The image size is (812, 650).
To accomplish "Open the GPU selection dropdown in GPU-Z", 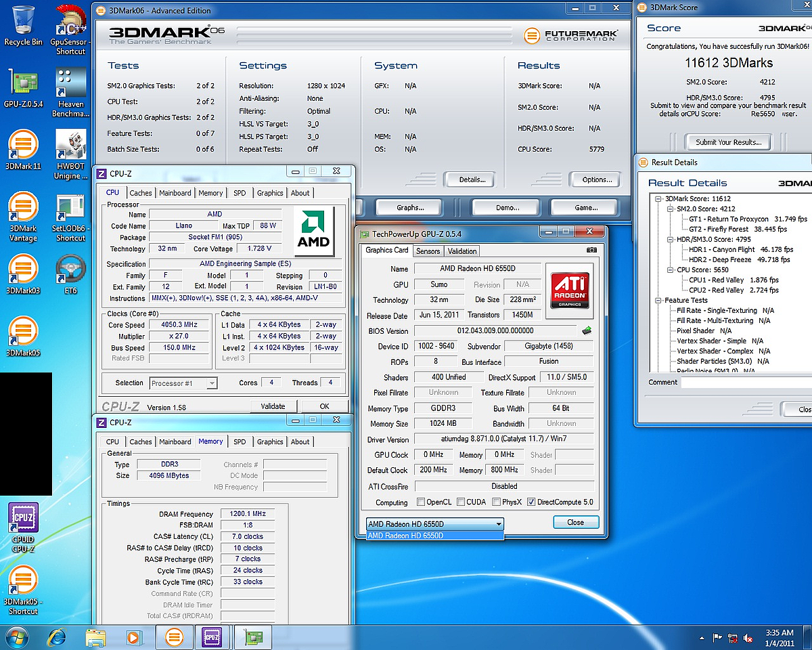I will 435,523.
